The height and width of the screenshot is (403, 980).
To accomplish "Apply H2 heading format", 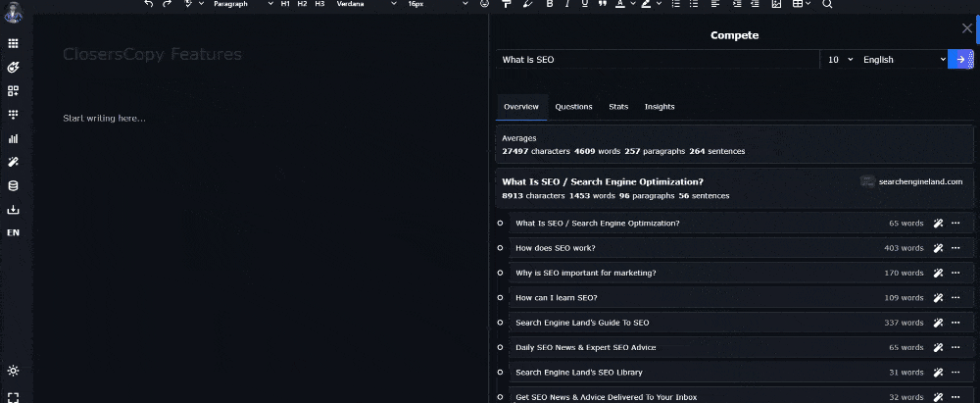I will click(303, 4).
